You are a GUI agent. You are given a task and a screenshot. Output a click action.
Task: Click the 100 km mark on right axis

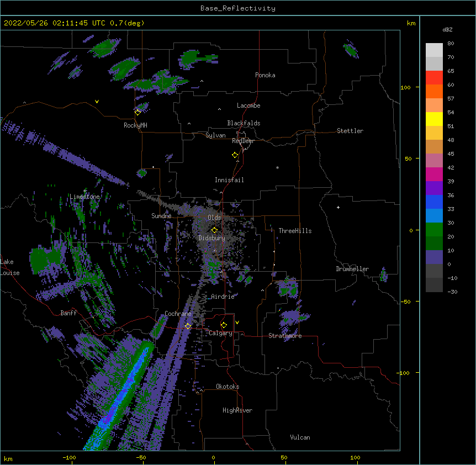click(x=405, y=87)
